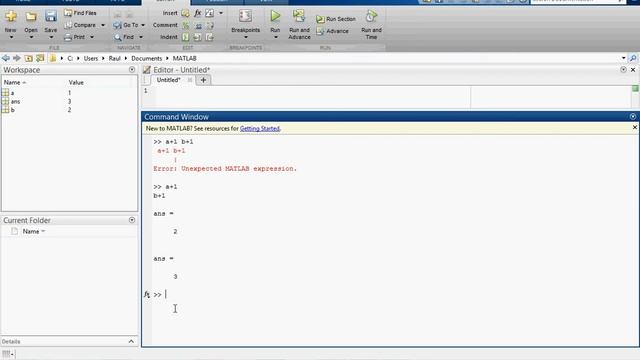Switch to the Untitled* editor tab
This screenshot has width=640, height=360.
pos(169,80)
